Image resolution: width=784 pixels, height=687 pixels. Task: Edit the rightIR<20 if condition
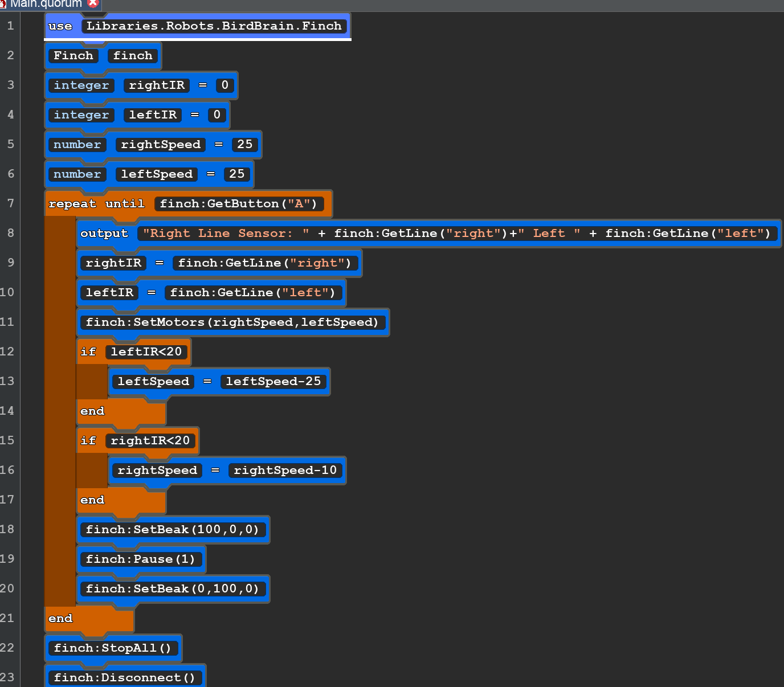(x=150, y=441)
